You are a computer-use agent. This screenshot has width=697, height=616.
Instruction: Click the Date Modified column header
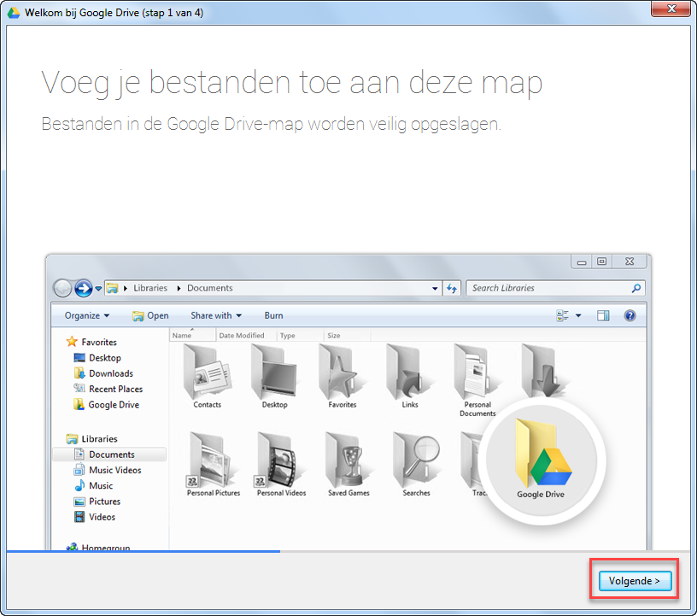(x=246, y=336)
